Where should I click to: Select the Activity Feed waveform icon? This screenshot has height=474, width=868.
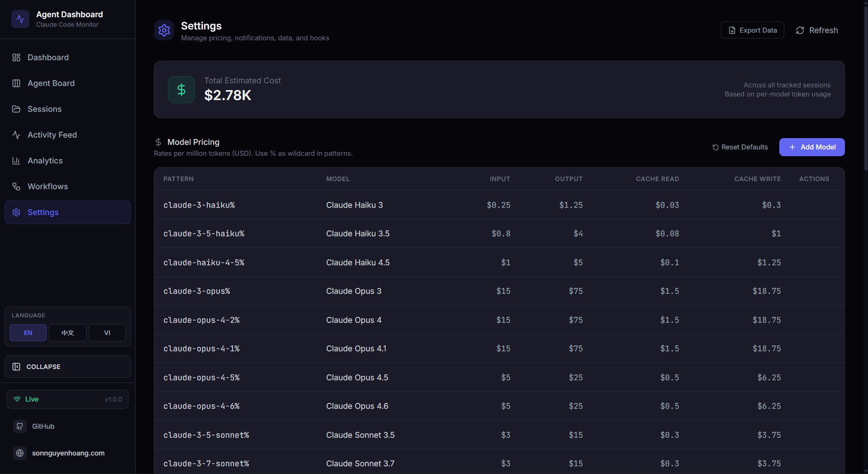16,134
